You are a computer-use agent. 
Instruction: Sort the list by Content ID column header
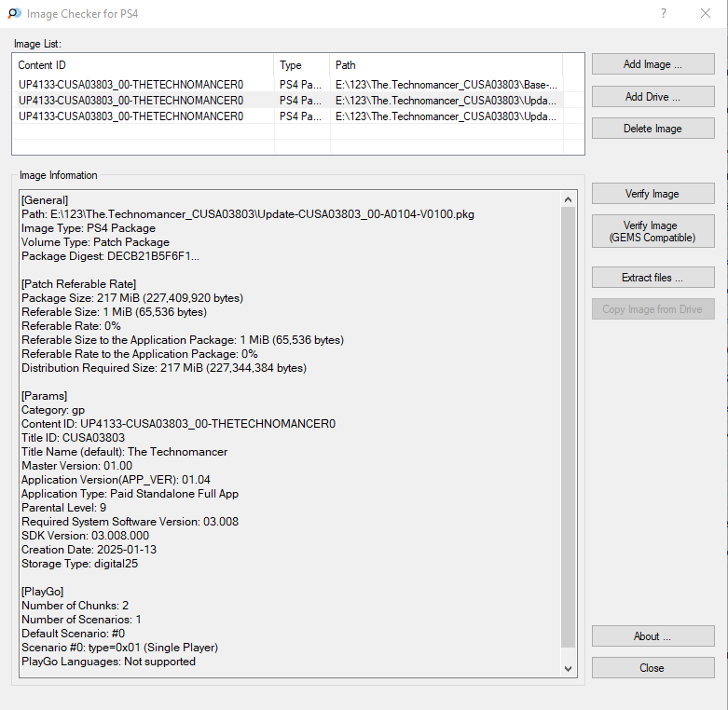point(144,65)
